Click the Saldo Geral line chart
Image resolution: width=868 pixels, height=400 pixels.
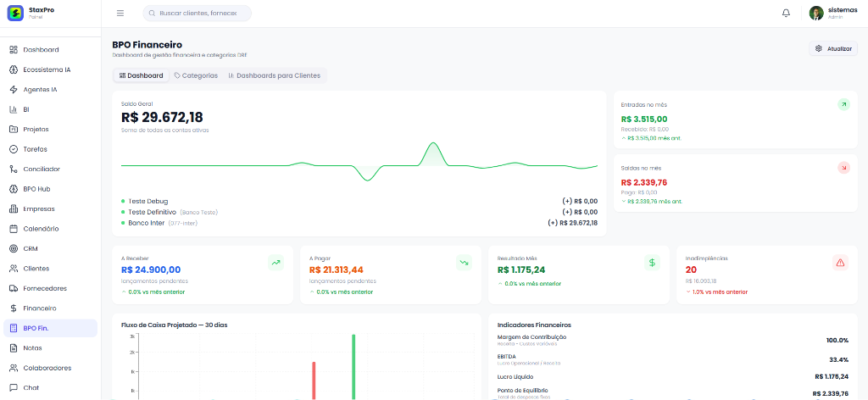(359, 163)
